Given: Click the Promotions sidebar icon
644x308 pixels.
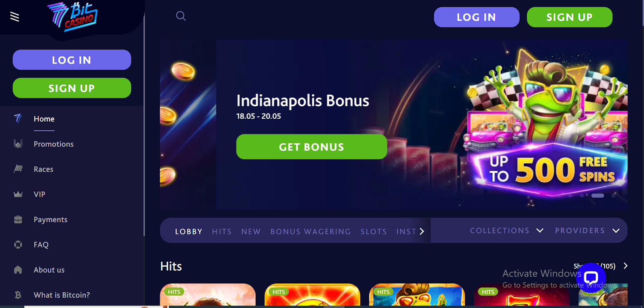Looking at the screenshot, I should tap(18, 144).
